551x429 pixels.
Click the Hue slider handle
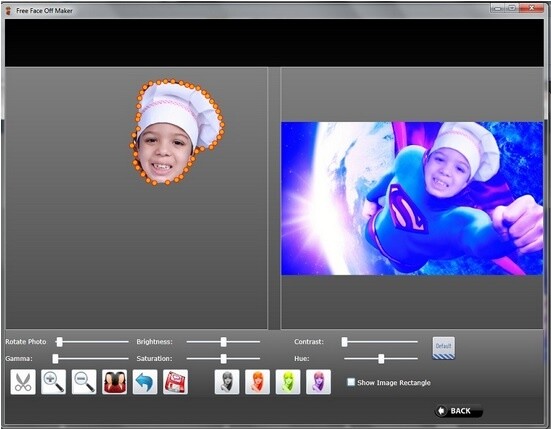pos(381,358)
